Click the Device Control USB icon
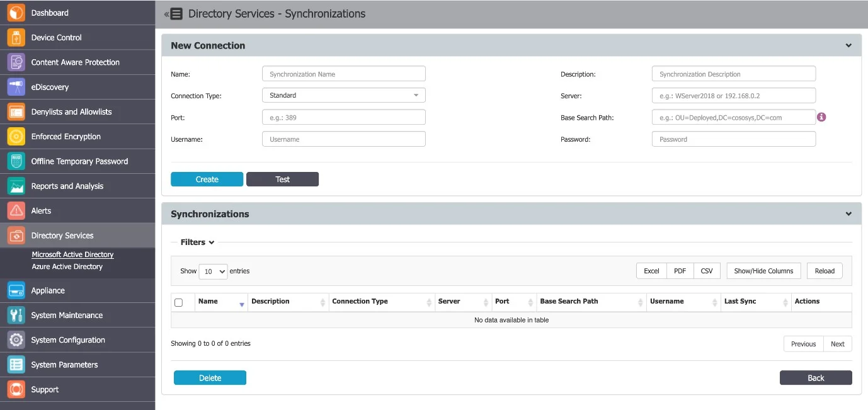This screenshot has width=868, height=410. pyautogui.click(x=16, y=37)
